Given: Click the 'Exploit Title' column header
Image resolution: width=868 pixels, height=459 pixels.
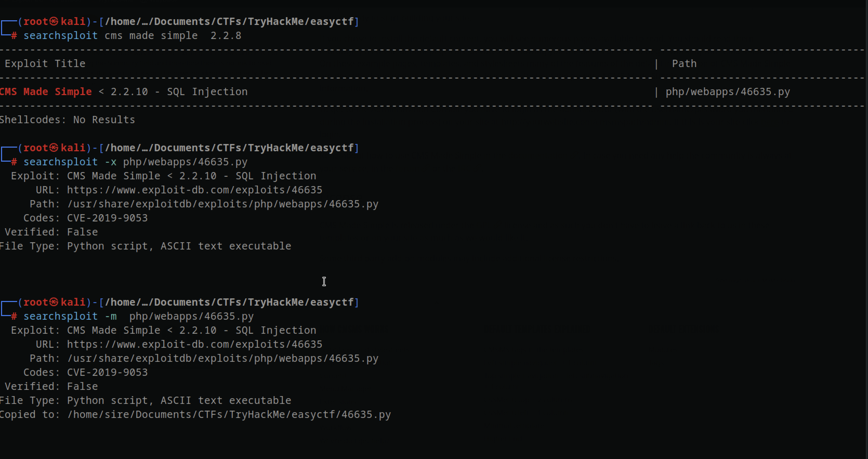Looking at the screenshot, I should (45, 64).
